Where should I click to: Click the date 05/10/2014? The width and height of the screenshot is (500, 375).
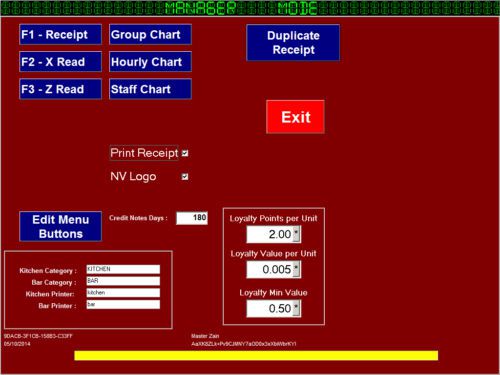(x=17, y=344)
